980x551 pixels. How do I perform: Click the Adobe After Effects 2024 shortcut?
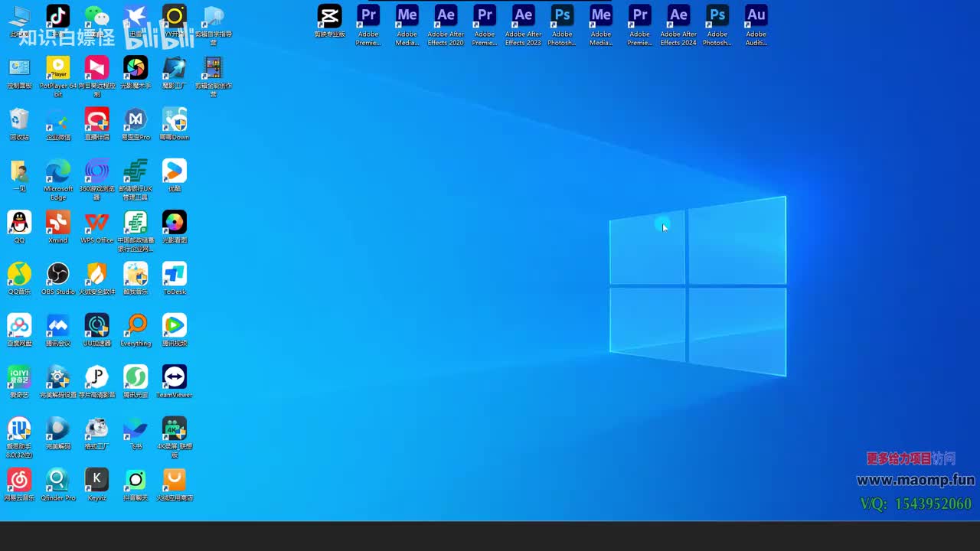coord(678,16)
